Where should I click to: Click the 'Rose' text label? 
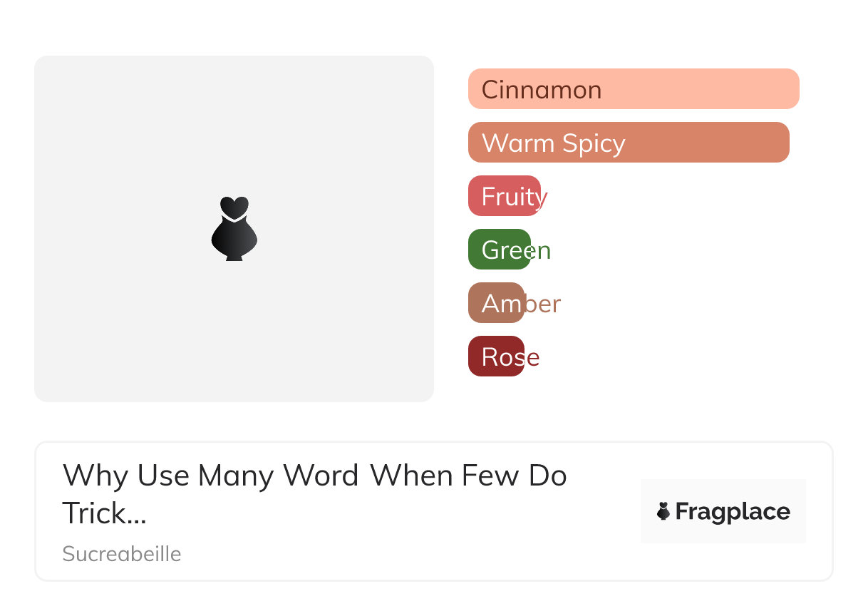(510, 357)
